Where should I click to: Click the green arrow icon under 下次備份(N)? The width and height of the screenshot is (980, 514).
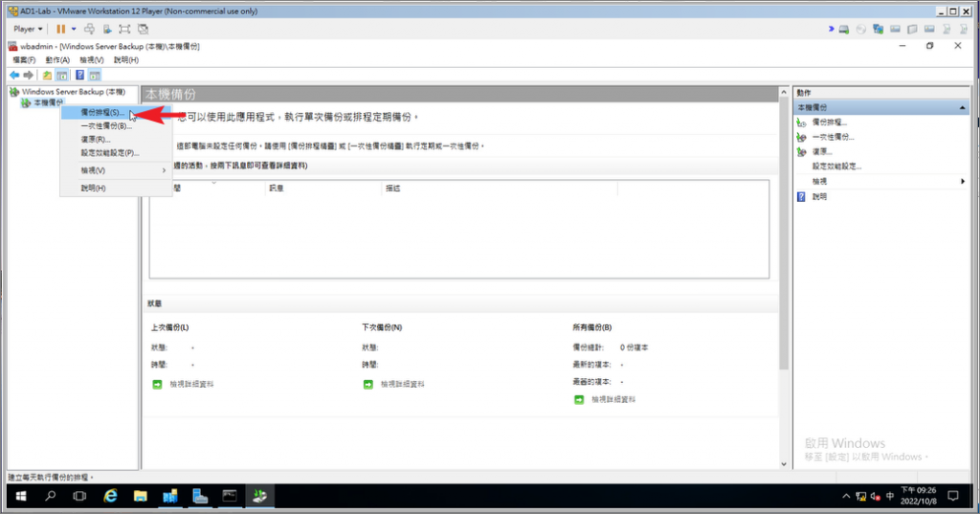click(368, 384)
